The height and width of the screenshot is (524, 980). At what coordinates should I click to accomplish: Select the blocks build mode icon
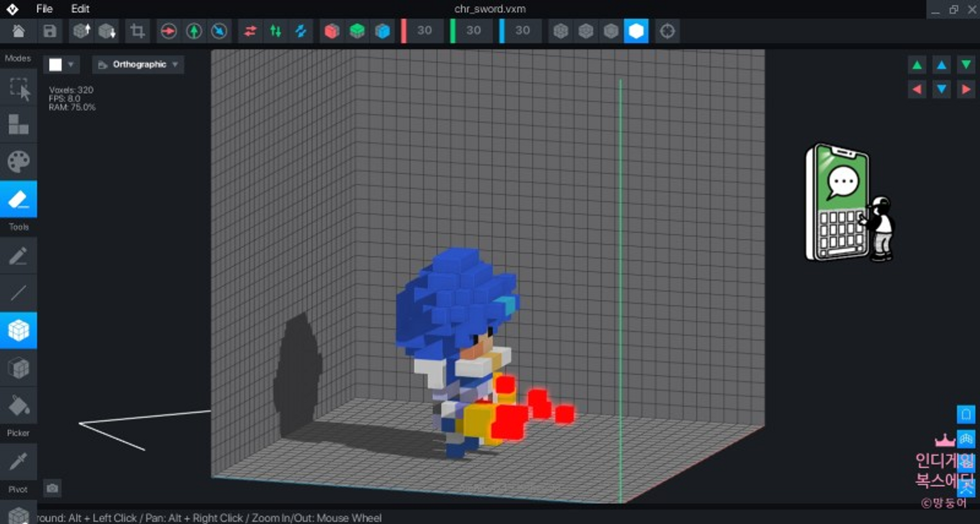tap(18, 125)
